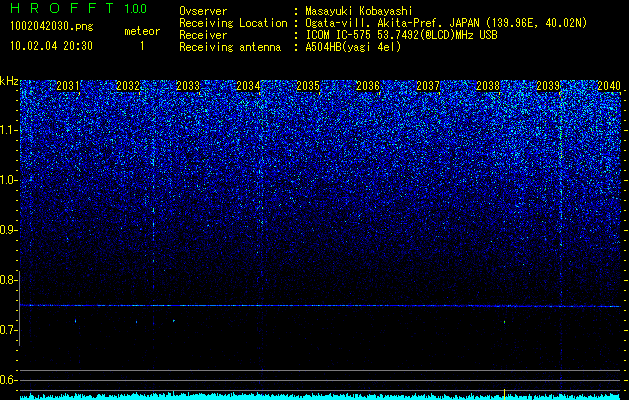Click the A504HB(yagi 4el) antenna text
This screenshot has height=400, width=629.
[353, 47]
